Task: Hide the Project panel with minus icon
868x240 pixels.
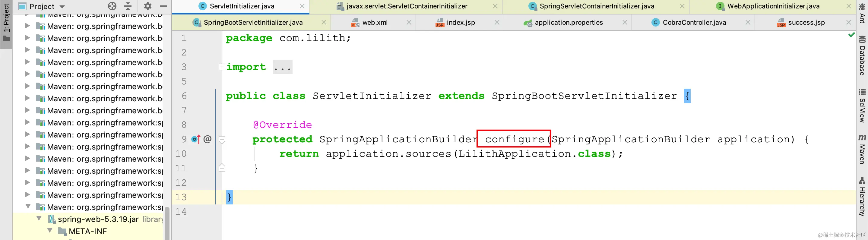Action: point(163,6)
